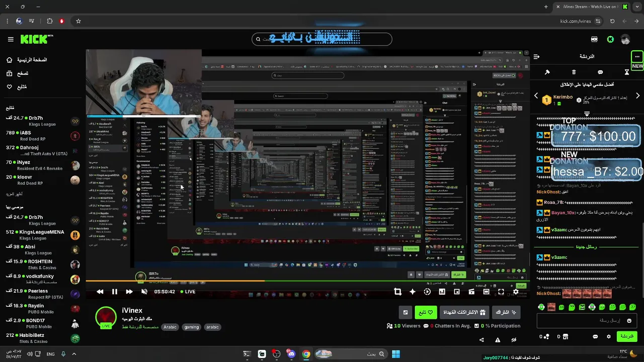
Task: Open kloovr channel in sidebar
Action: click(x=43, y=180)
